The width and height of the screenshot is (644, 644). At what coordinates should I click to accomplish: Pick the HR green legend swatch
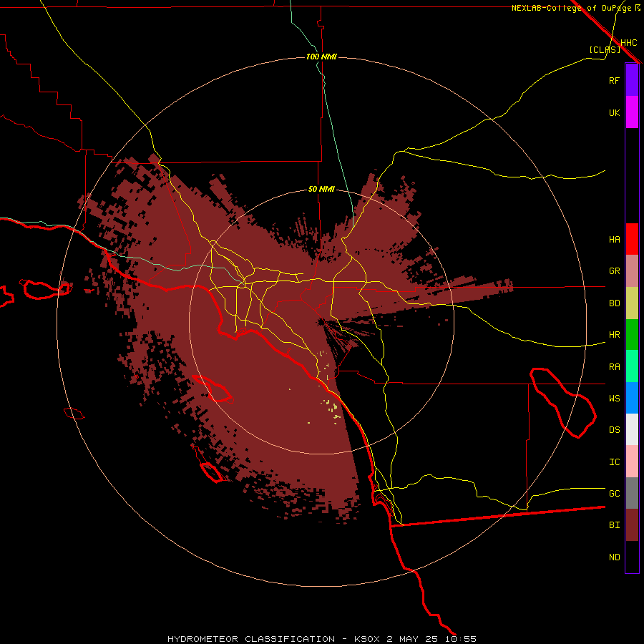coord(632,335)
